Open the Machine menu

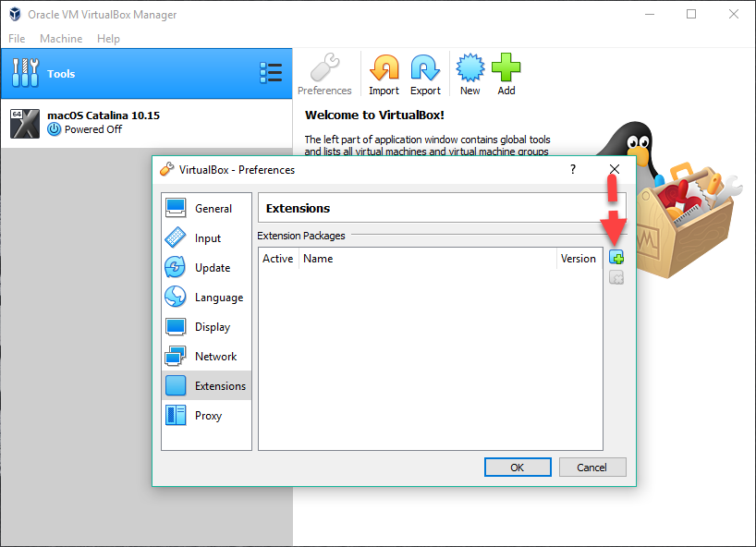point(61,38)
